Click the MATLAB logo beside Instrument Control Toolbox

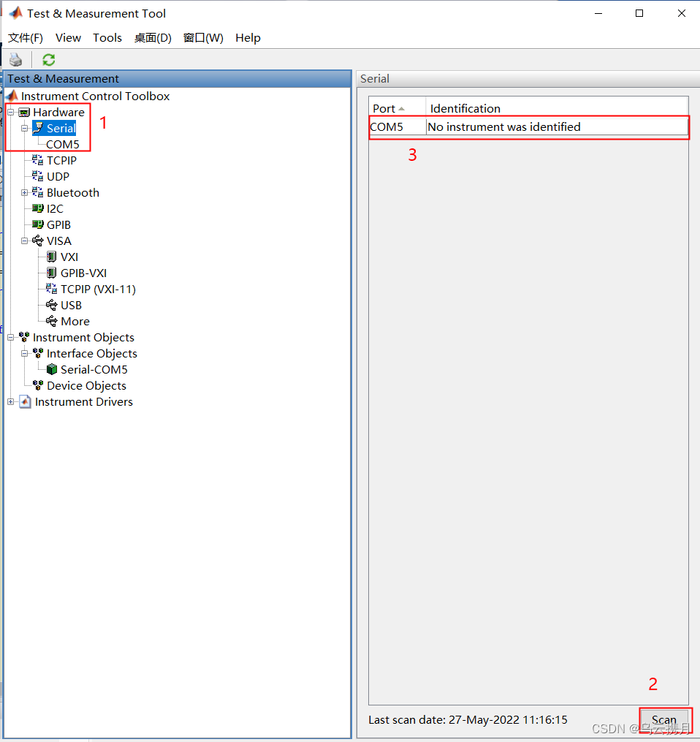click(12, 96)
